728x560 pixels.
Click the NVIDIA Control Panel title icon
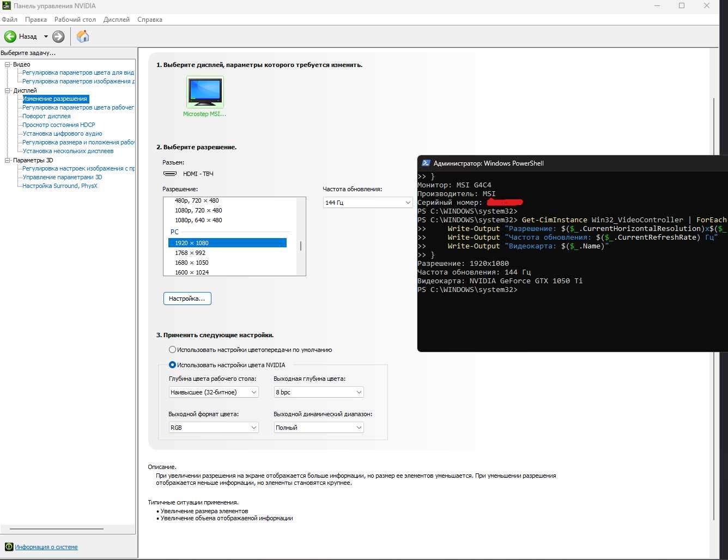6,6
